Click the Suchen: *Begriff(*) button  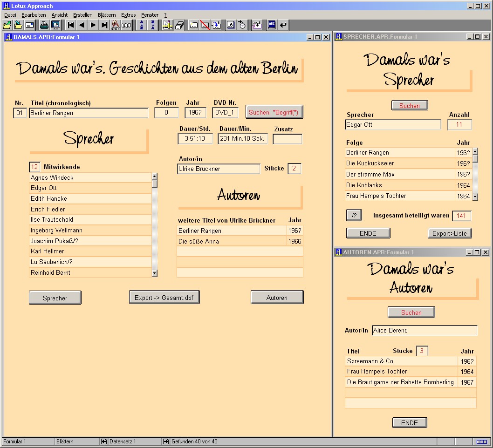[x=274, y=112]
